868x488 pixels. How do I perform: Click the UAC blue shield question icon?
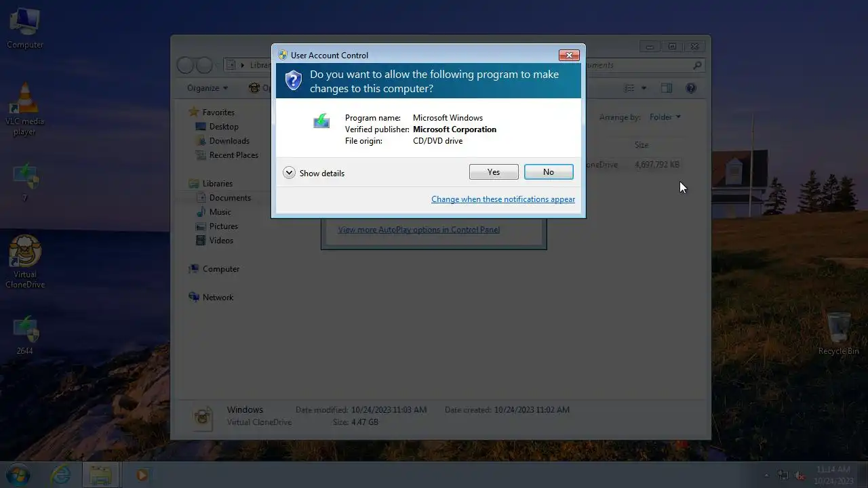pos(293,81)
